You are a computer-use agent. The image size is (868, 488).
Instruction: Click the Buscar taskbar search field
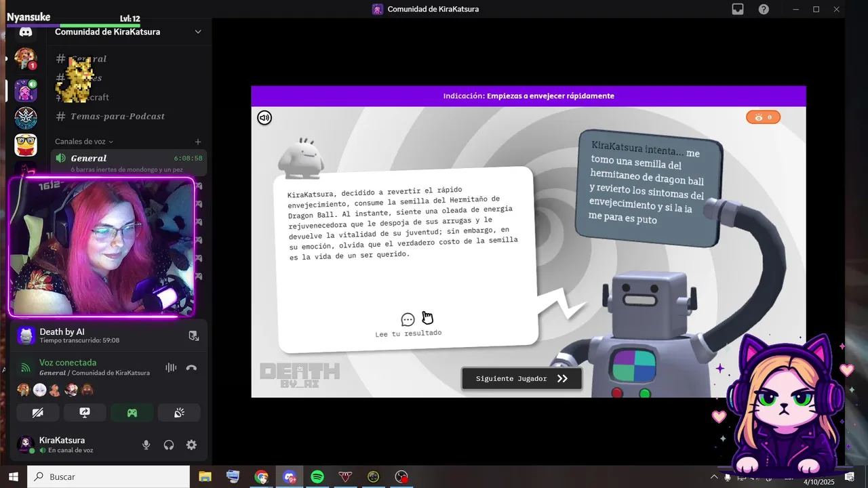click(108, 476)
